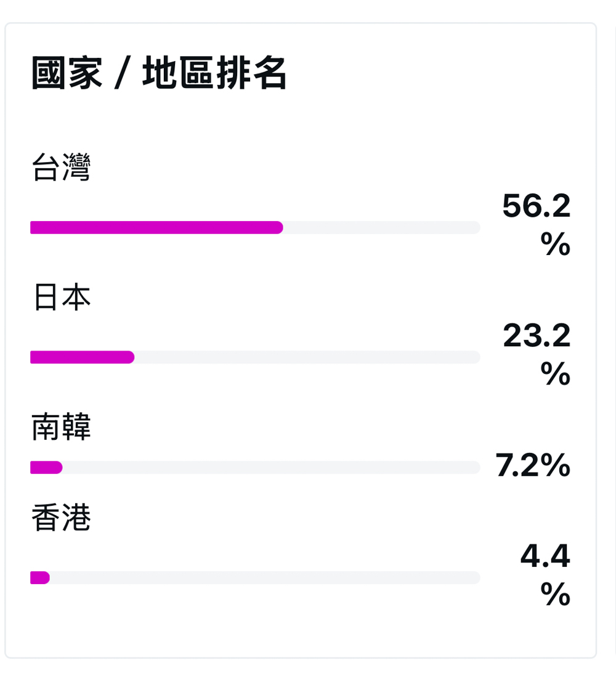Click the percent sign under 23.2
Image resolution: width=616 pixels, height=682 pixels.
click(555, 373)
